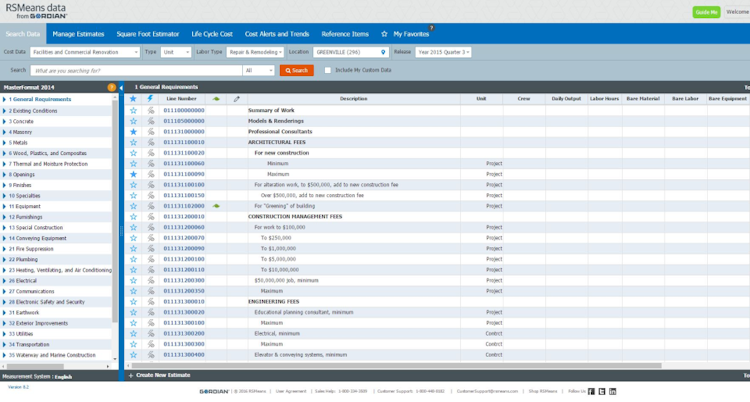This screenshot has width=750, height=402.
Task: Click the lightning bolt column header icon
Action: (150, 99)
